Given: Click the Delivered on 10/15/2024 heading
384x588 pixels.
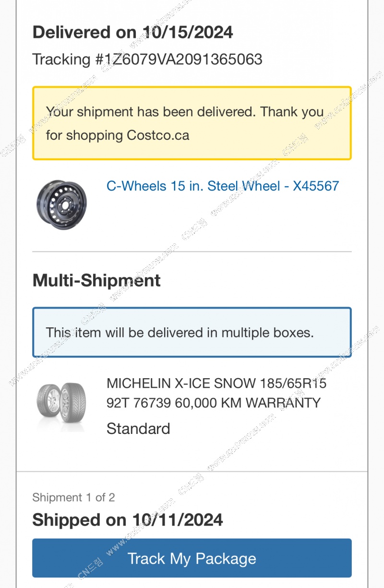Looking at the screenshot, I should [133, 33].
